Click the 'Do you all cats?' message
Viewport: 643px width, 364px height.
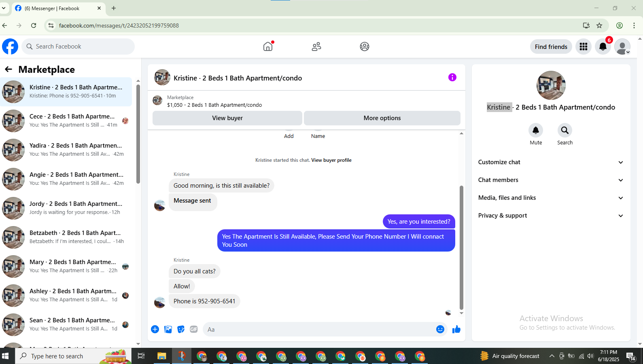[x=195, y=271]
